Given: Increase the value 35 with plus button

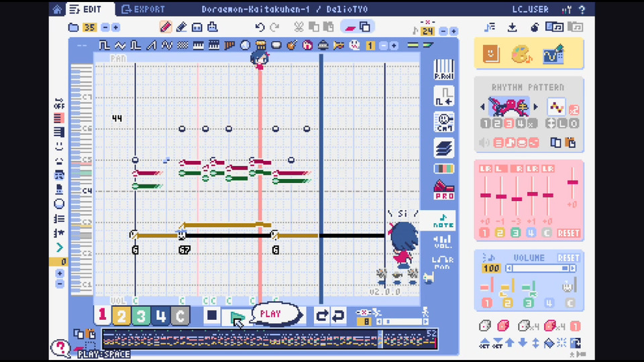Looking at the screenshot, I should tap(116, 27).
